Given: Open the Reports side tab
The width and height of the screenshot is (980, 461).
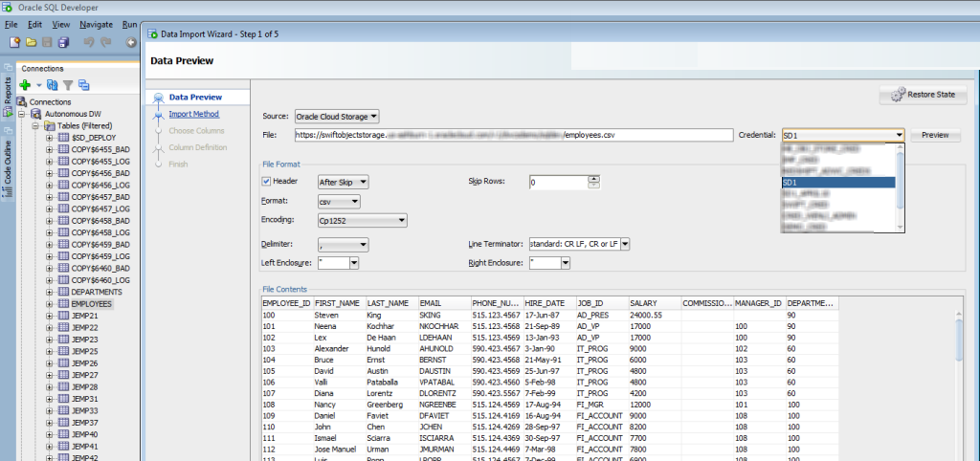Looking at the screenshot, I should point(8,97).
